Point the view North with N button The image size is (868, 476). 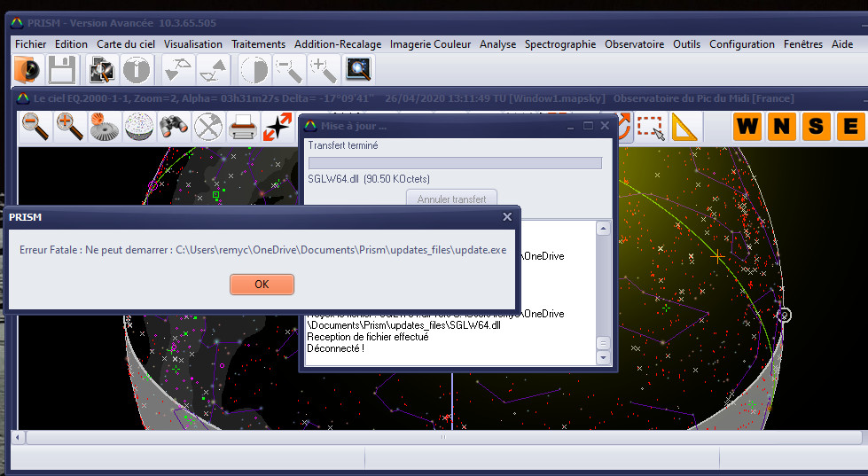[x=782, y=127]
